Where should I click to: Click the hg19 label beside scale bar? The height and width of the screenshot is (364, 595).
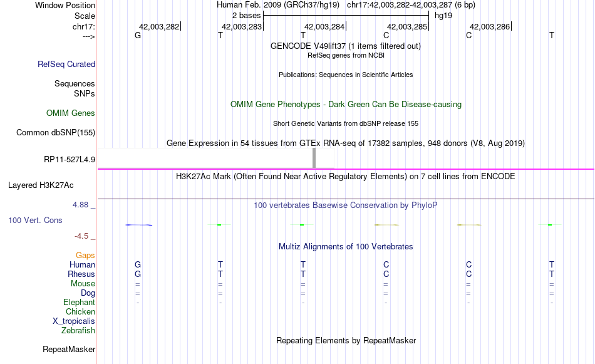[443, 16]
